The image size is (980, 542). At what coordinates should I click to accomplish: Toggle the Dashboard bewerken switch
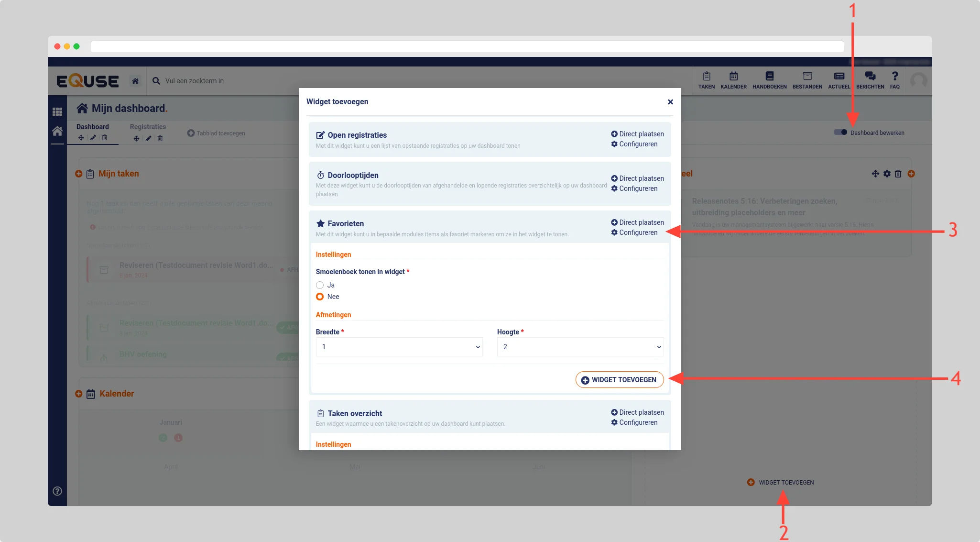pos(840,133)
